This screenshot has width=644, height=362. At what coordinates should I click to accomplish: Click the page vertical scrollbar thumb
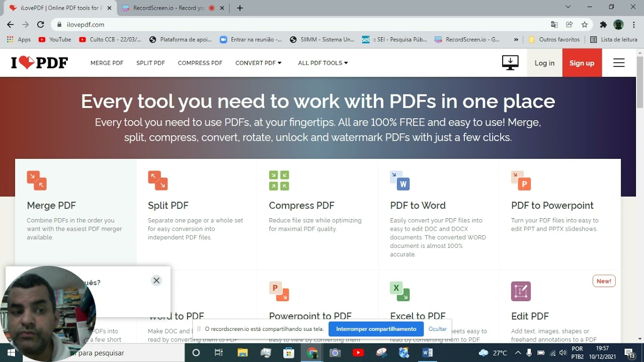(640, 82)
